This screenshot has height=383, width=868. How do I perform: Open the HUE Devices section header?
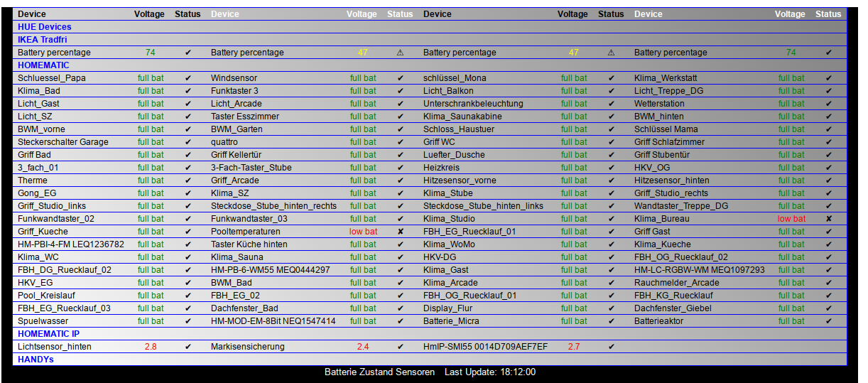pos(45,27)
